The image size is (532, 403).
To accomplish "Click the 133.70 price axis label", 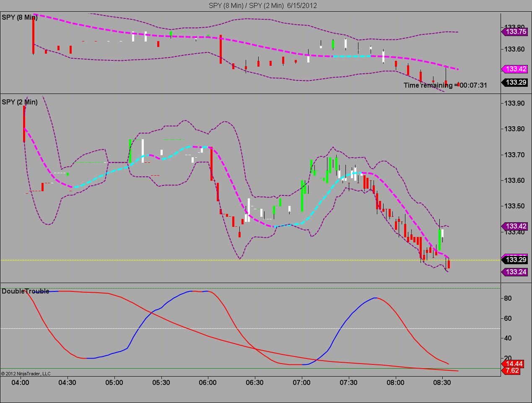I will pyautogui.click(x=514, y=155).
